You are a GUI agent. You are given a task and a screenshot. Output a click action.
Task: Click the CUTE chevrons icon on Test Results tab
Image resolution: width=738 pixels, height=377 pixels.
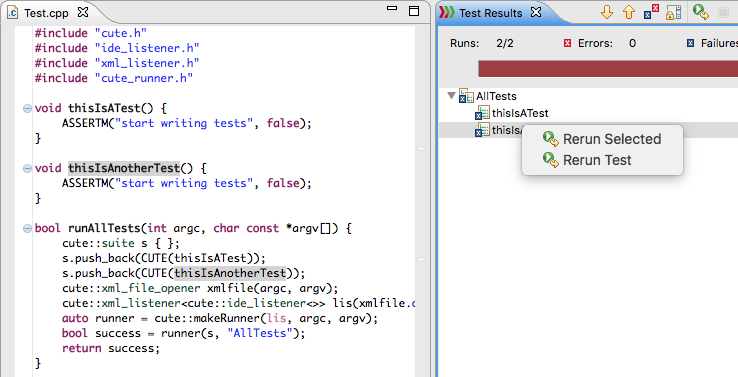point(447,13)
